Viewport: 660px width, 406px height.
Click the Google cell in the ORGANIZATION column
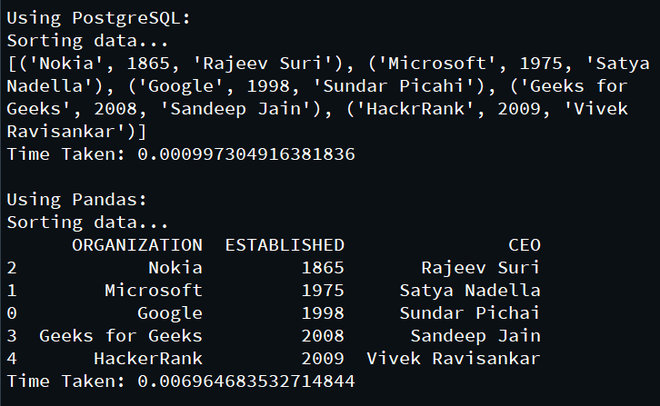pos(170,313)
